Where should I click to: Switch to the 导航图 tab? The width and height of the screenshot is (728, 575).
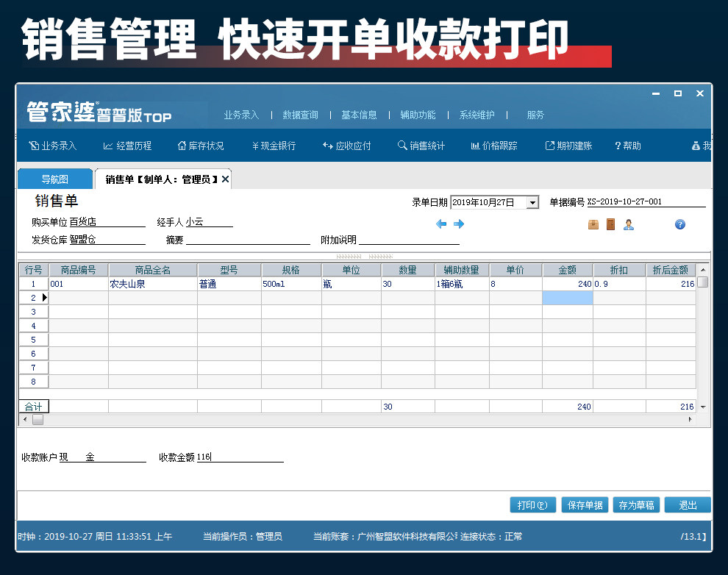[x=55, y=179]
